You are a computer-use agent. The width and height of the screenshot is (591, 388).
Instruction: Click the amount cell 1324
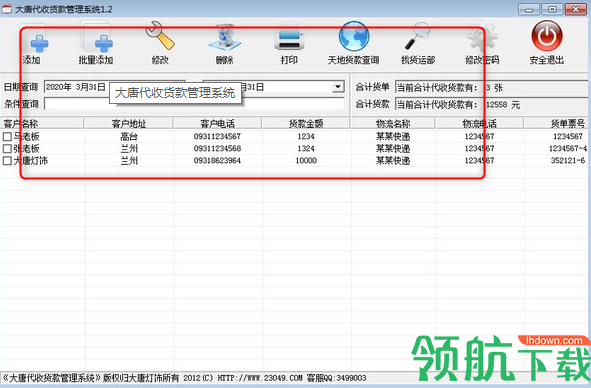pos(306,149)
